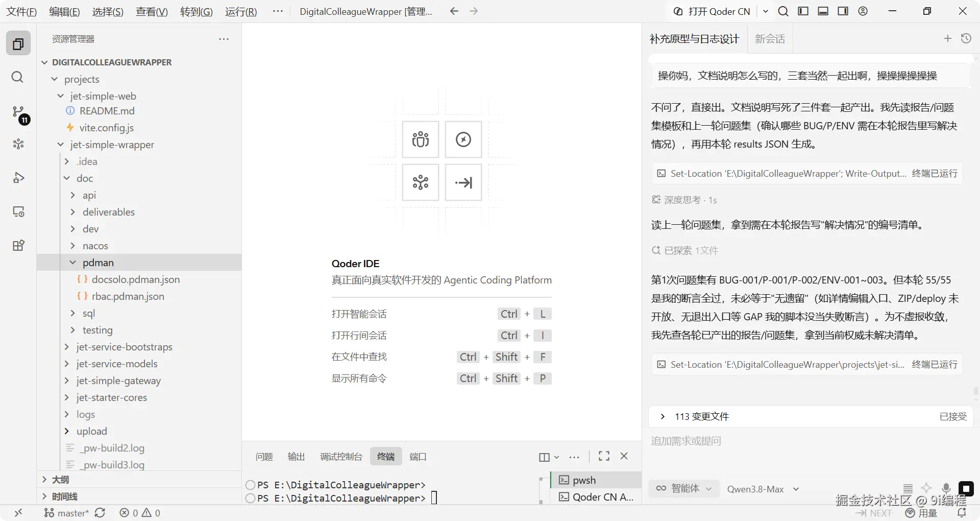Toggle the bottom panel visibility
Screen dimensions: 980x521
coord(823,11)
